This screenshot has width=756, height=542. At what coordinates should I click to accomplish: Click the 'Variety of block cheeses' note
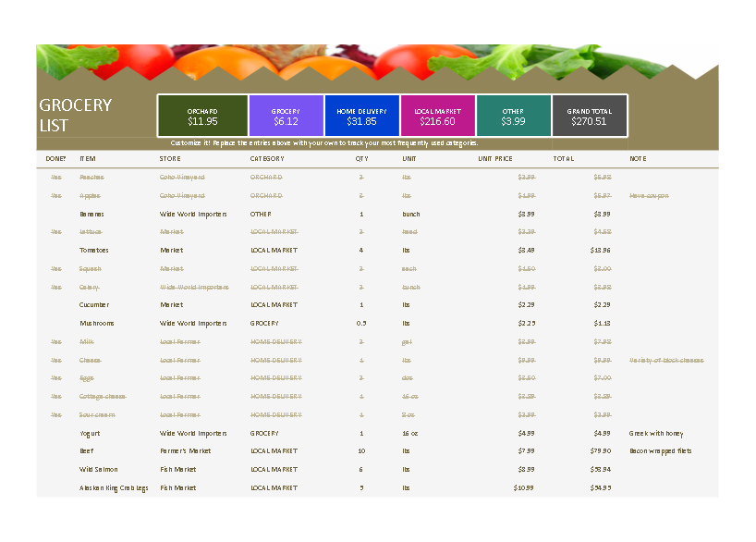click(x=666, y=360)
